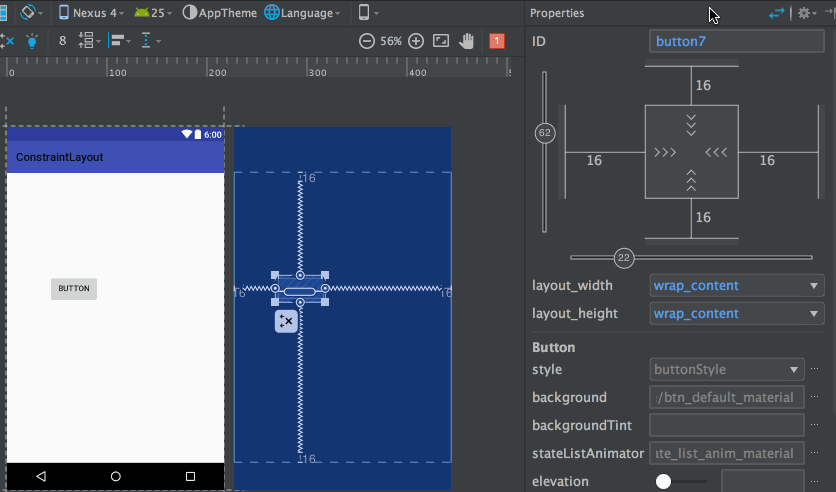Image resolution: width=836 pixels, height=492 pixels.
Task: Open API level 25 dropdown
Action: [153, 13]
